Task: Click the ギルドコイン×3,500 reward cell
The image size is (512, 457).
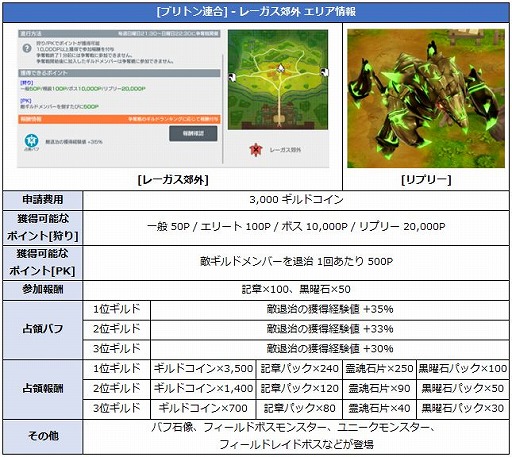Action: [203, 369]
